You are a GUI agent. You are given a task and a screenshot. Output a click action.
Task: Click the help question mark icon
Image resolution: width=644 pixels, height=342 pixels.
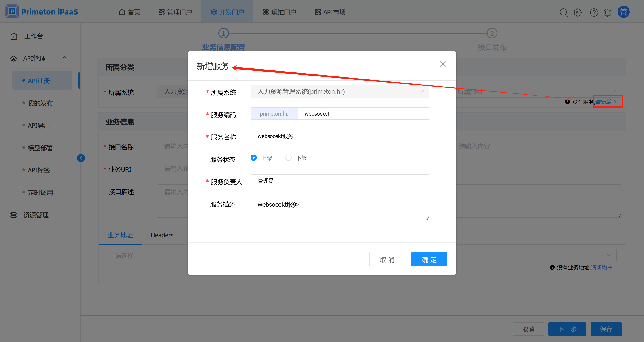pyautogui.click(x=594, y=12)
